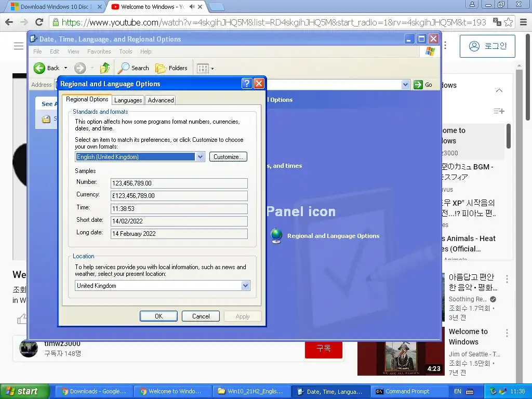Switch to the Languages tab
Image resolution: width=532 pixels, height=399 pixels.
[128, 100]
